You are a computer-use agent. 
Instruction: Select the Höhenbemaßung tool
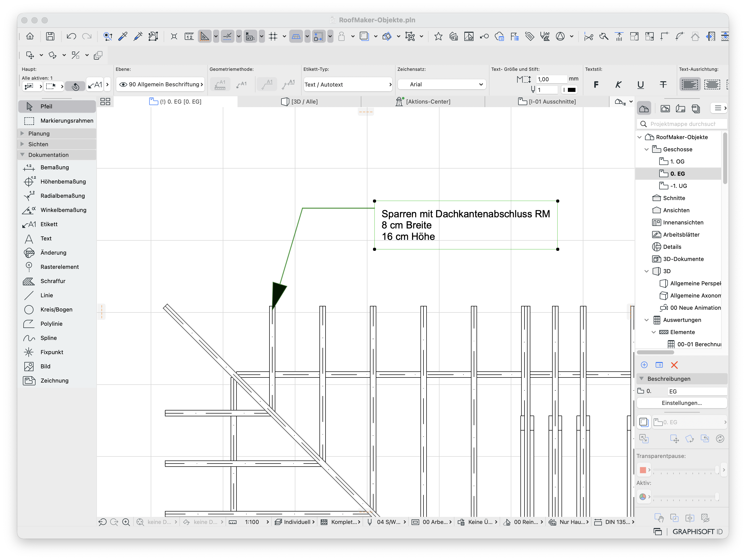pos(57,182)
